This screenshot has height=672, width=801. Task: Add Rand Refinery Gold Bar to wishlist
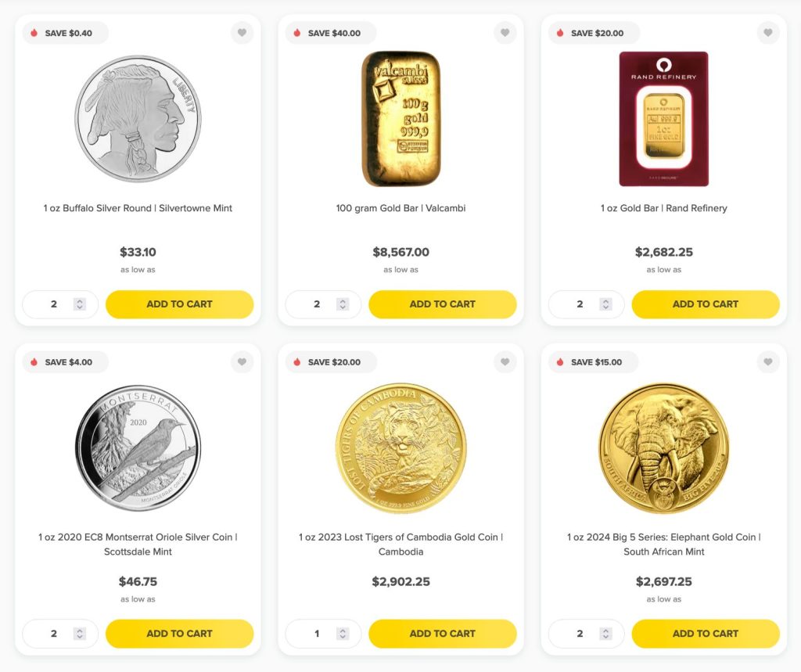pos(767,33)
